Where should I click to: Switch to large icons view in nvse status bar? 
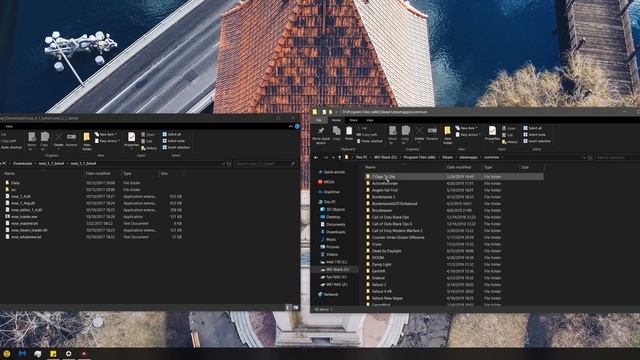click(296, 308)
